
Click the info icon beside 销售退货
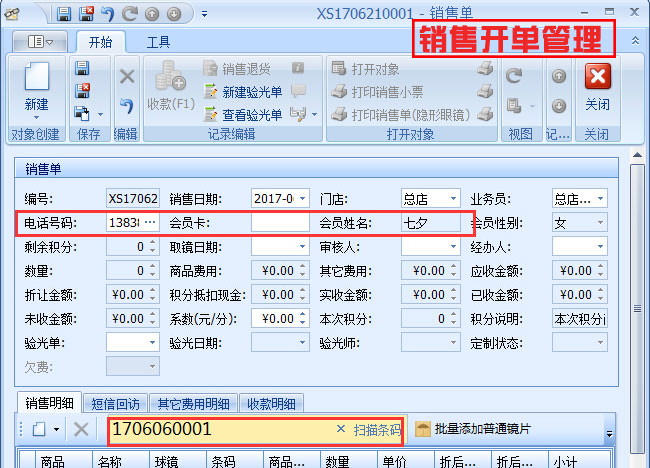point(298,68)
